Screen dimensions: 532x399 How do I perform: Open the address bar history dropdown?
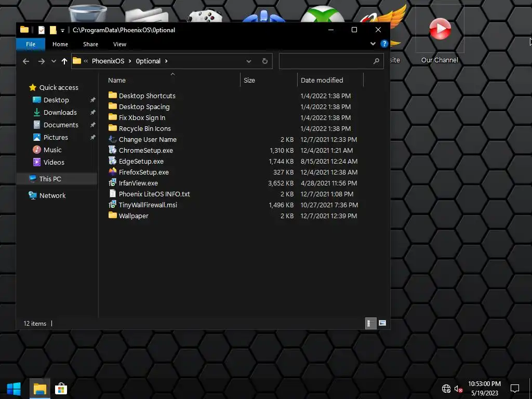pyautogui.click(x=249, y=61)
